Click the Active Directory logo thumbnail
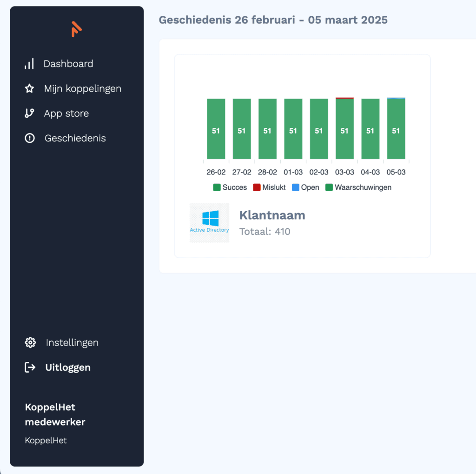 click(x=209, y=222)
